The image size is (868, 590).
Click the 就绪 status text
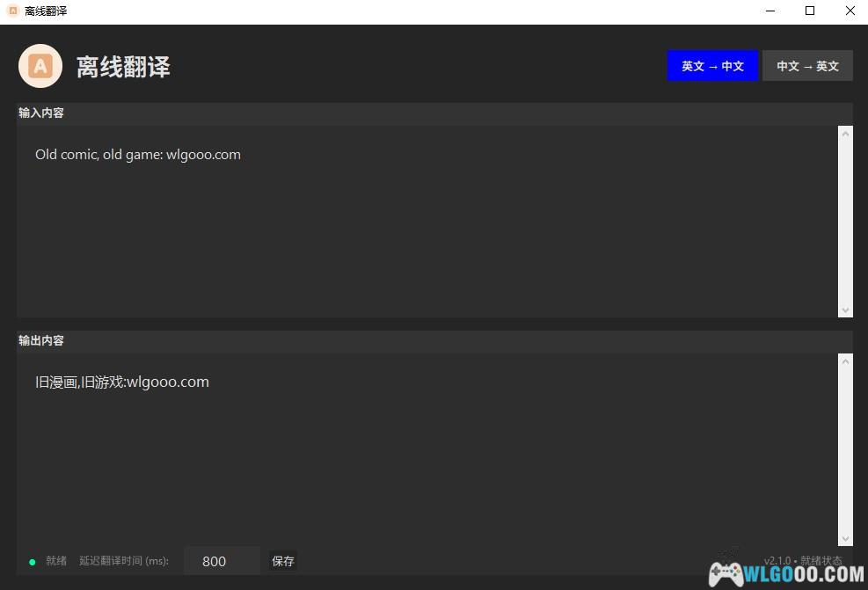point(56,561)
